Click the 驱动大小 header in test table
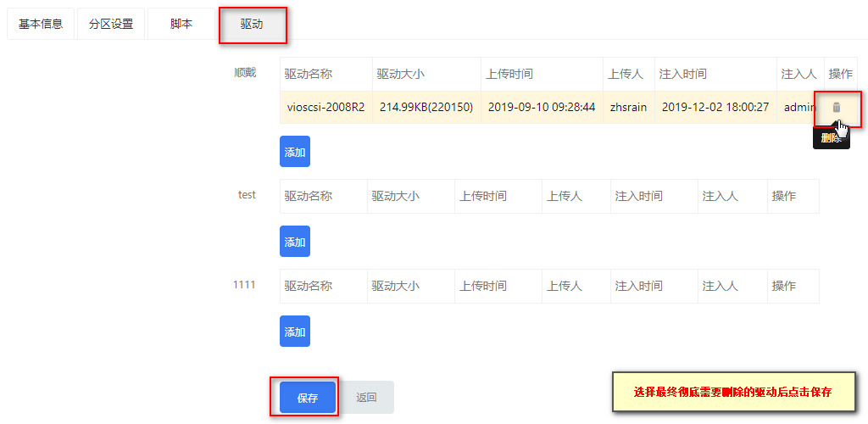 tap(395, 196)
